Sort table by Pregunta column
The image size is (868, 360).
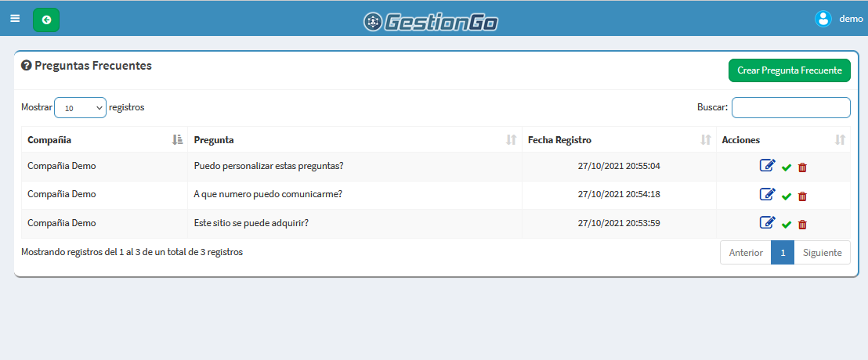click(355, 140)
